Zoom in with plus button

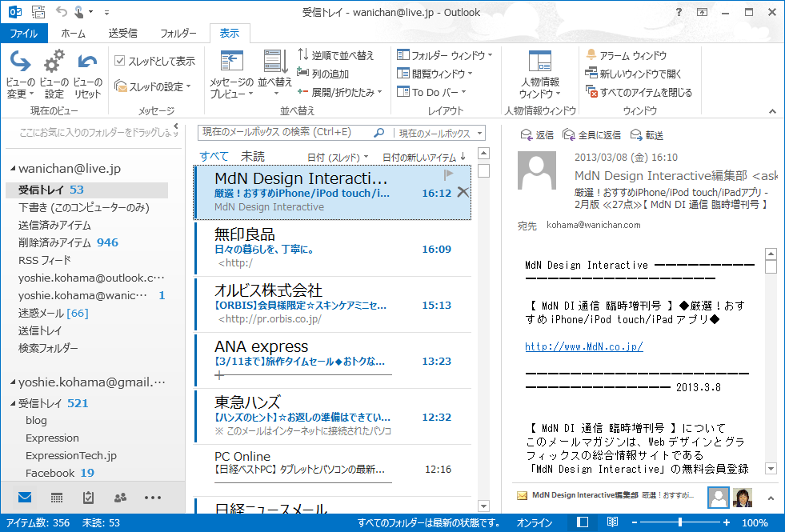(727, 522)
